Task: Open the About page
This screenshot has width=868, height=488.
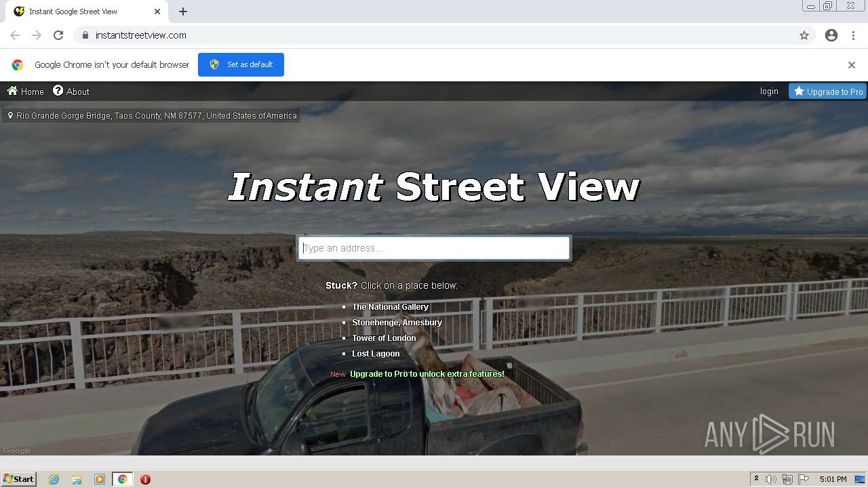Action: click(71, 91)
